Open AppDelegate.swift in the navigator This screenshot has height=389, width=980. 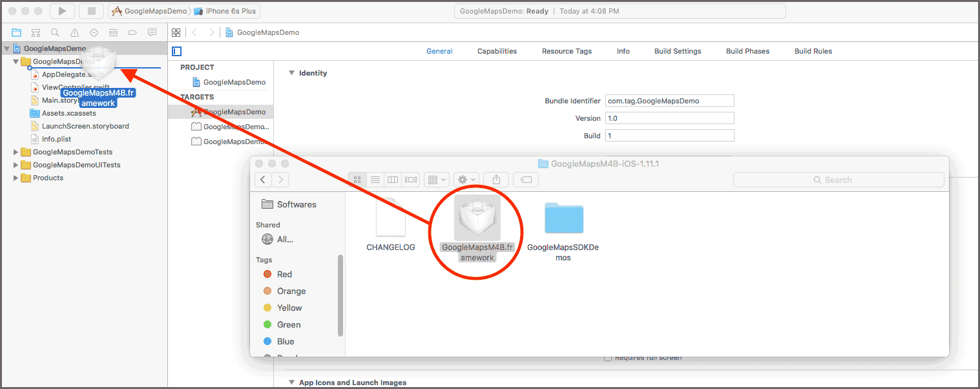pyautogui.click(x=68, y=74)
